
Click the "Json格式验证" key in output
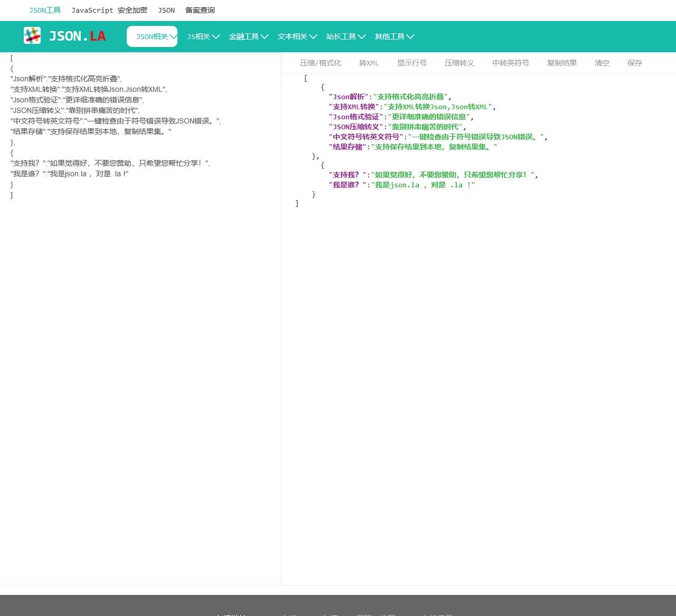(356, 117)
